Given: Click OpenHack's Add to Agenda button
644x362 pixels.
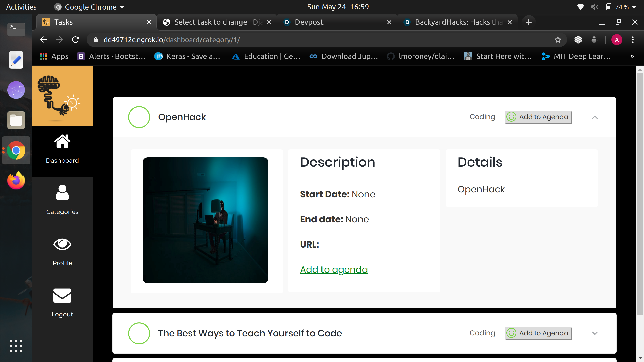Looking at the screenshot, I should [x=539, y=117].
